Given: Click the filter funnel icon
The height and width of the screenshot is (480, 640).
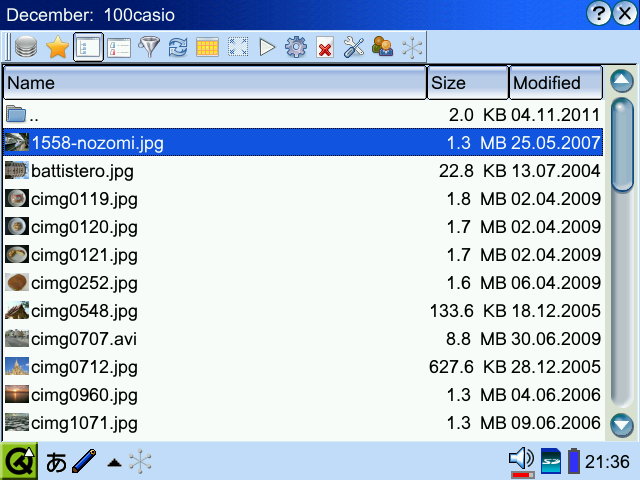Looking at the screenshot, I should coord(149,47).
